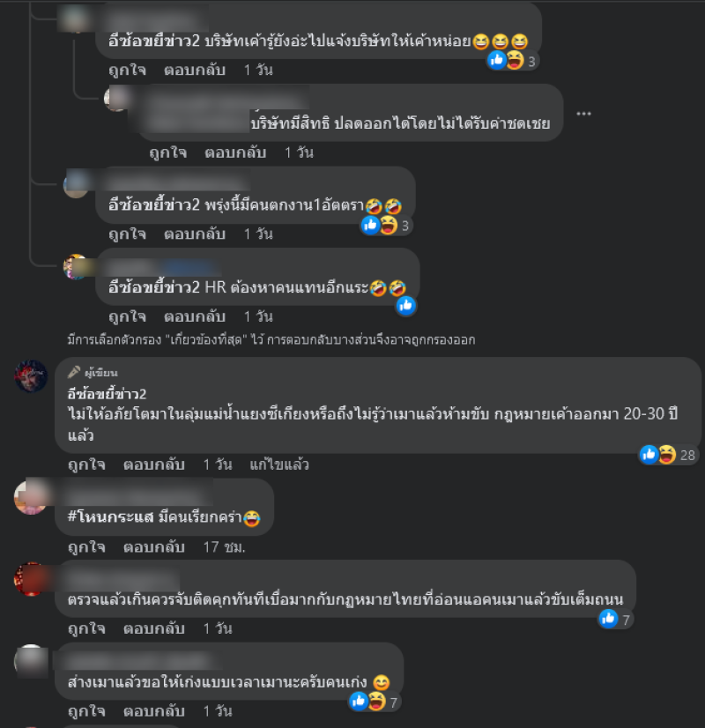This screenshot has height=728, width=705.
Task: Like the #โหนกระแส comment
Action: pos(86,547)
